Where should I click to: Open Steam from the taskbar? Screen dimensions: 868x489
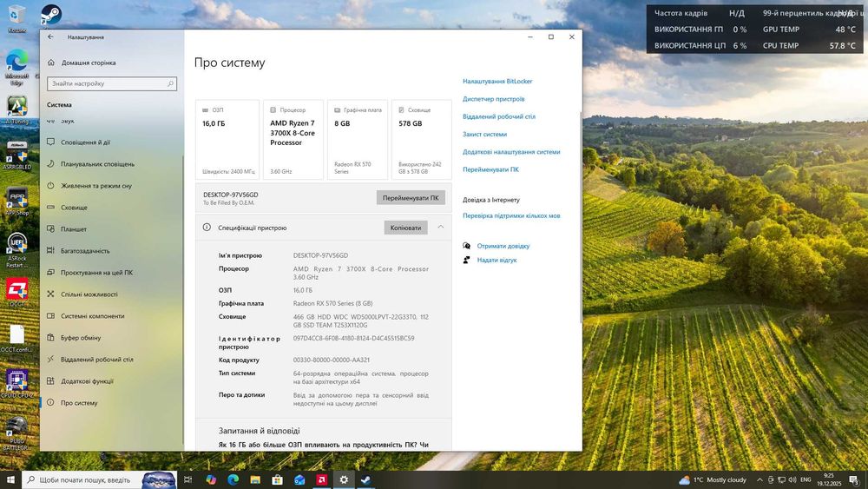point(366,479)
